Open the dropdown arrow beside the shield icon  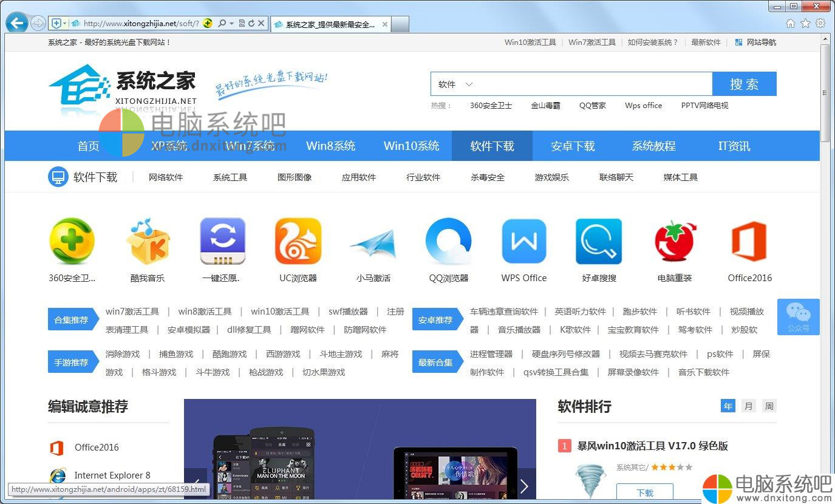(x=65, y=23)
